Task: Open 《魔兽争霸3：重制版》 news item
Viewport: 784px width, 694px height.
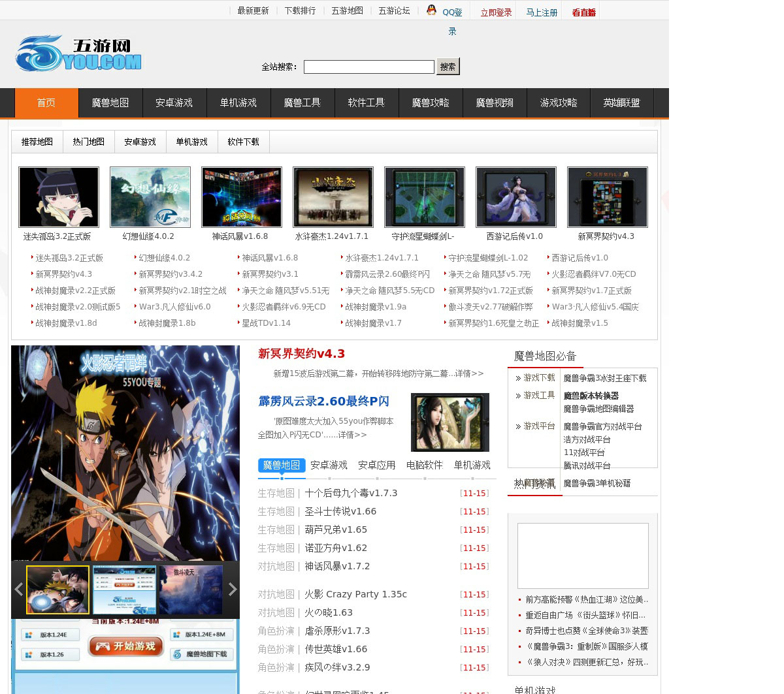Action: (587, 646)
